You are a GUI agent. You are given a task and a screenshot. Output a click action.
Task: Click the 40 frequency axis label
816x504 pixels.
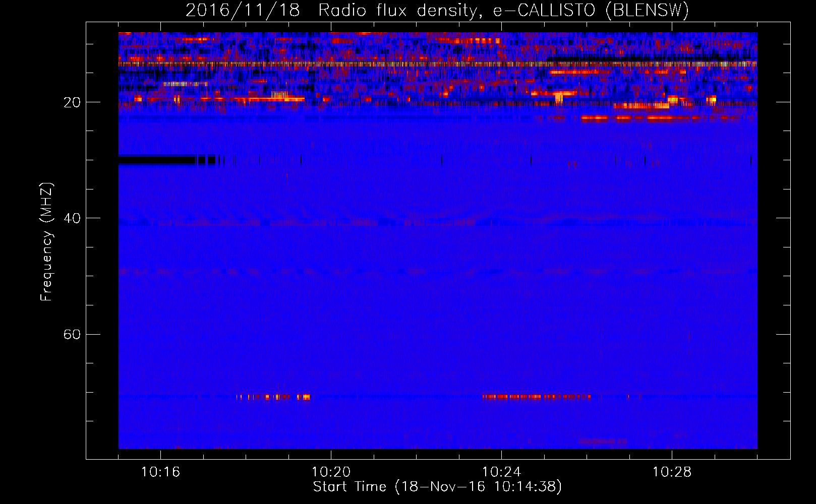coord(72,218)
